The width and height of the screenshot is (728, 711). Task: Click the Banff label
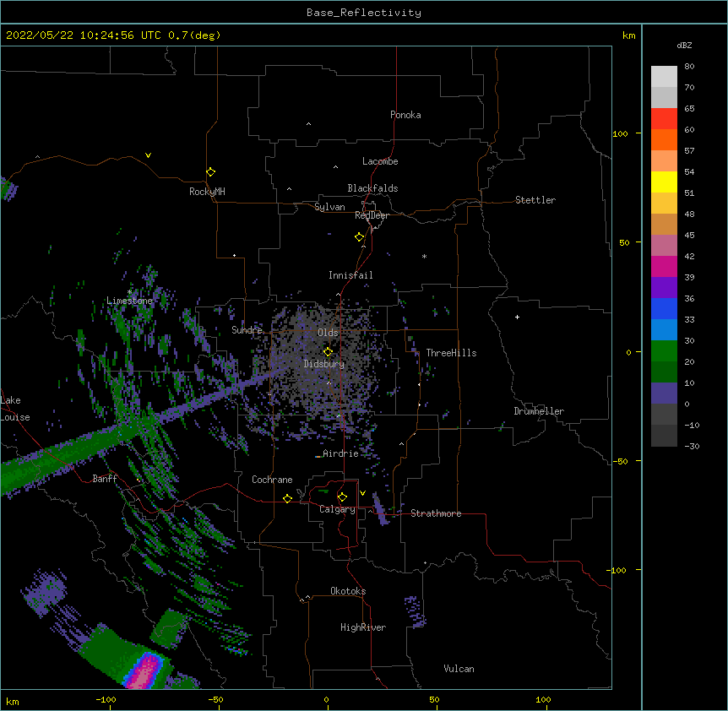click(105, 479)
